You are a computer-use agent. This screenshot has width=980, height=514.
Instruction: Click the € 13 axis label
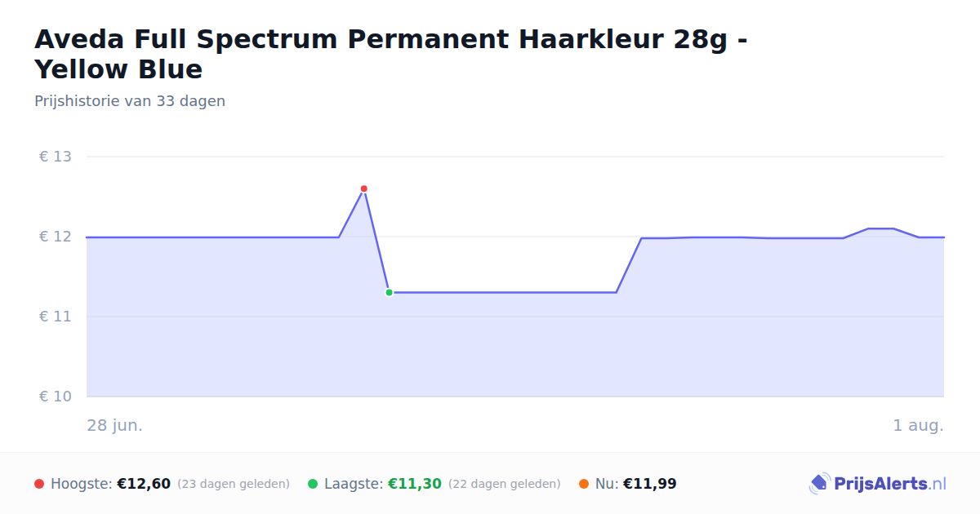point(56,157)
